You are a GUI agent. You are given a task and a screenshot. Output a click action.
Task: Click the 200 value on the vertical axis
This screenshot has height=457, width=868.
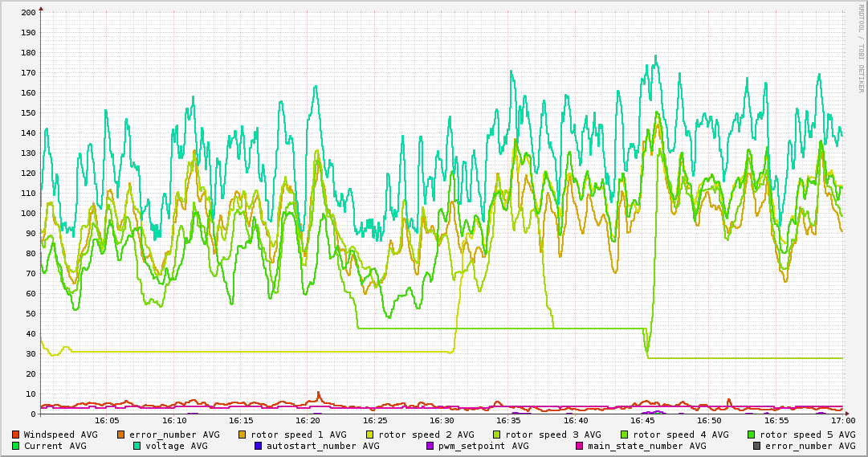pos(28,12)
